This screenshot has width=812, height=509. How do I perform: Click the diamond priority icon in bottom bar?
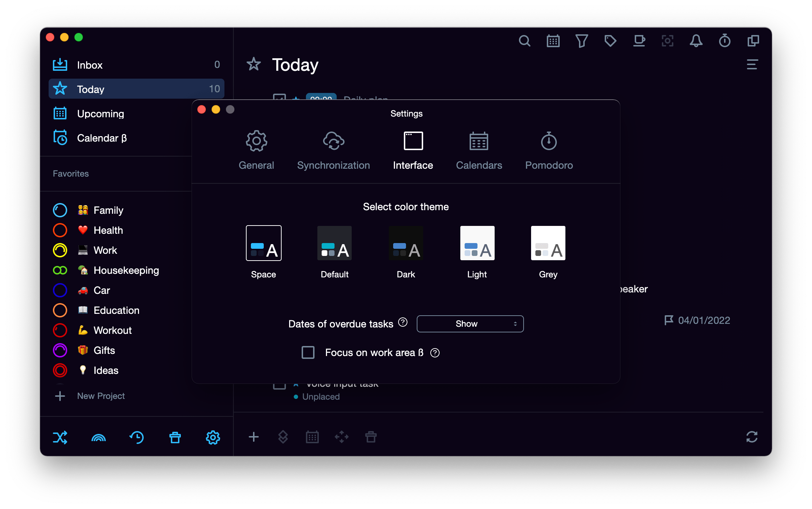tap(283, 437)
